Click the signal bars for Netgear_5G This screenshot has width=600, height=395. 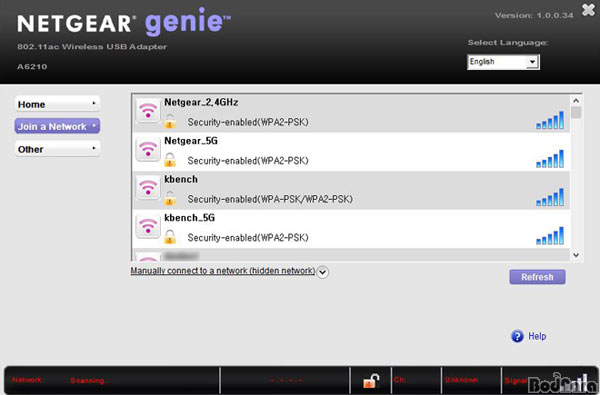click(x=550, y=159)
